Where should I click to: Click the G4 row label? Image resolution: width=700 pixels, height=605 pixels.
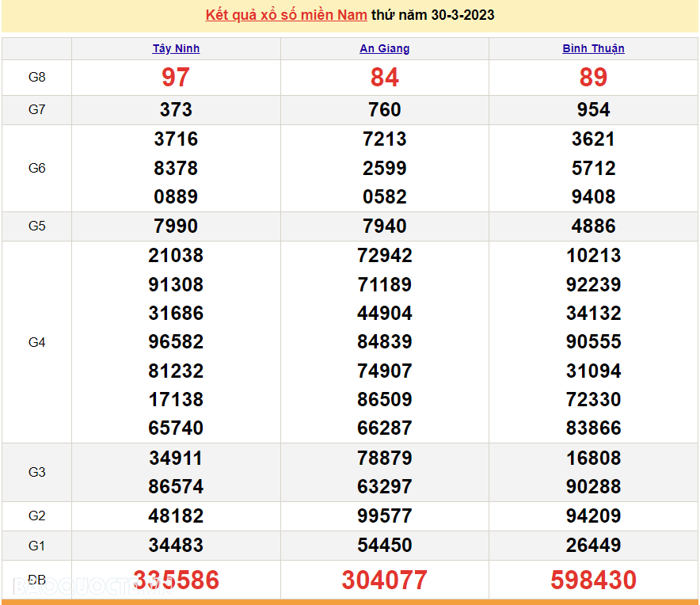point(37,342)
